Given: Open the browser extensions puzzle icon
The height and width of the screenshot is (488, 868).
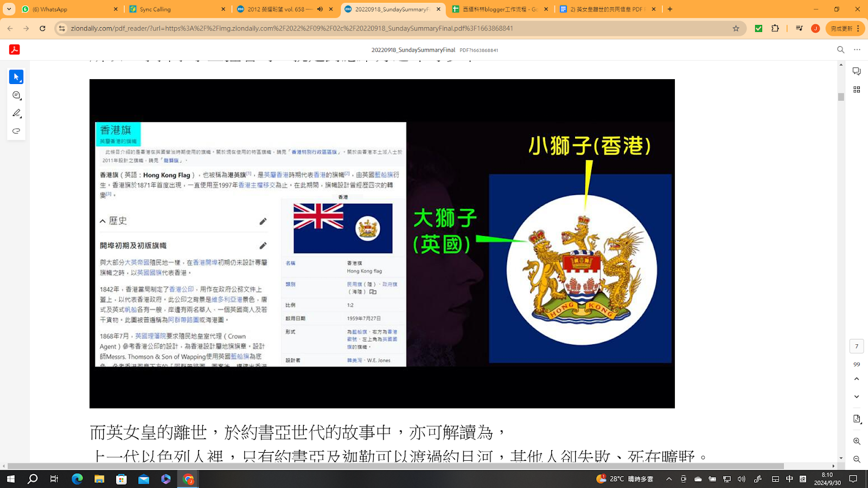Looking at the screenshot, I should (x=775, y=28).
